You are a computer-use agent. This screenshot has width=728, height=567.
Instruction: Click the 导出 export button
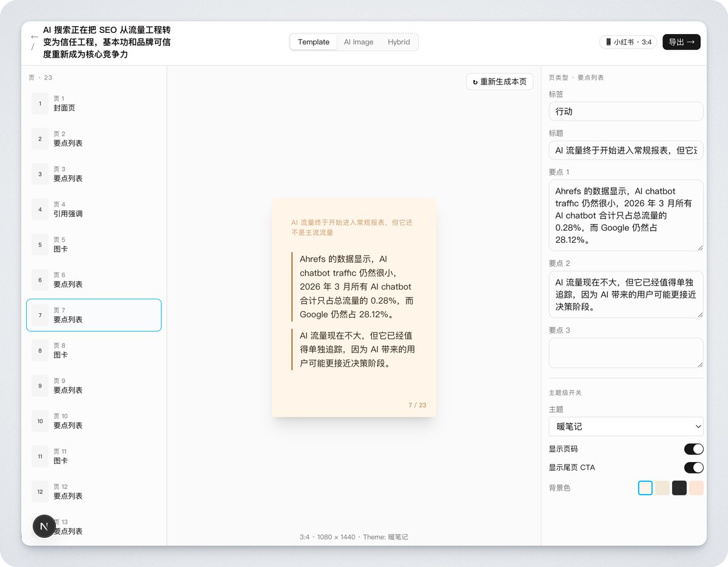(x=681, y=42)
